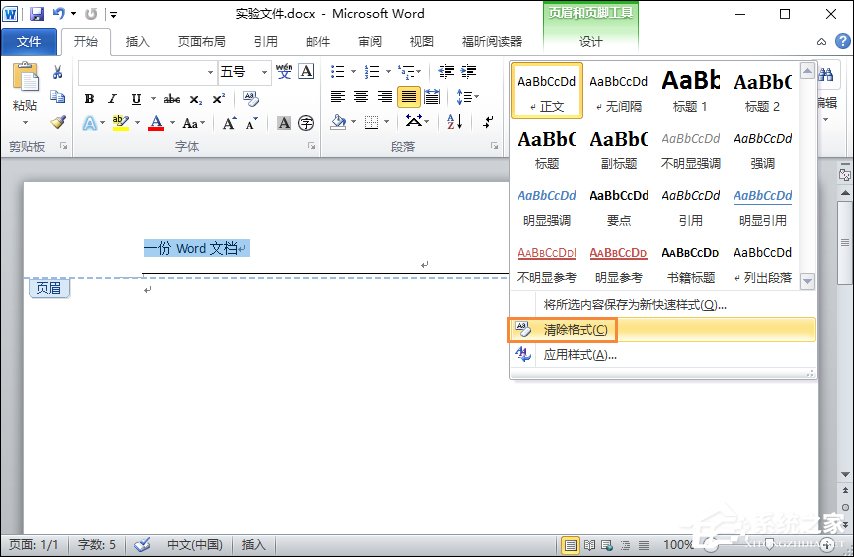Toggle Italic formatting
Viewport: 854px width, 557px height.
coord(112,98)
